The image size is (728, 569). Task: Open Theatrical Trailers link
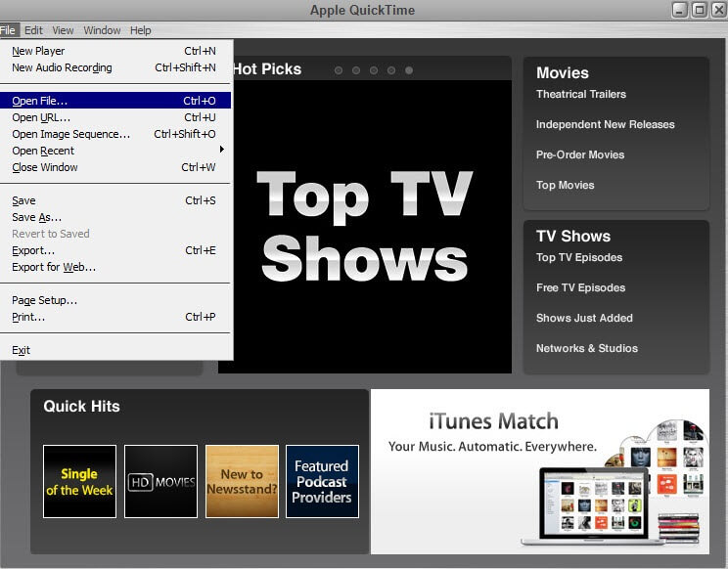tap(581, 94)
